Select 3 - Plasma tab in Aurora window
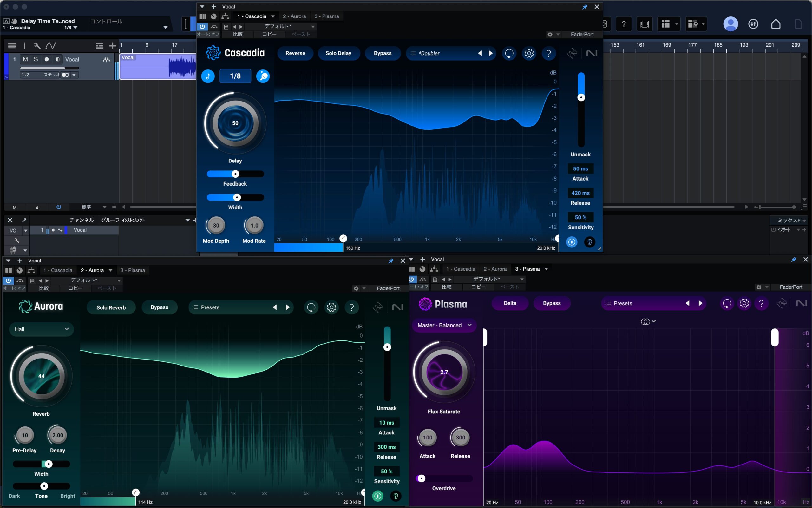 tap(133, 270)
